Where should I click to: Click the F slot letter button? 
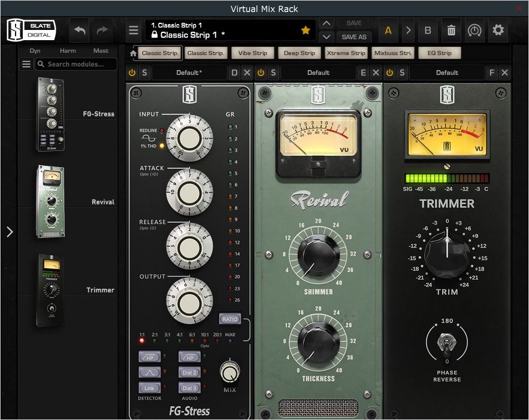pyautogui.click(x=492, y=72)
